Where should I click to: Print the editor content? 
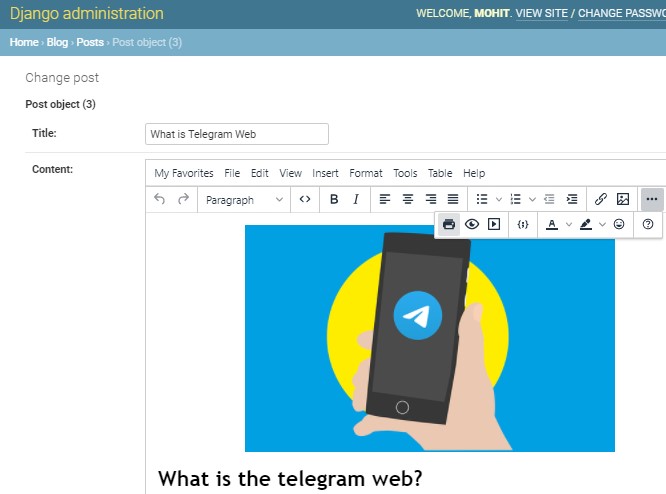[449, 224]
